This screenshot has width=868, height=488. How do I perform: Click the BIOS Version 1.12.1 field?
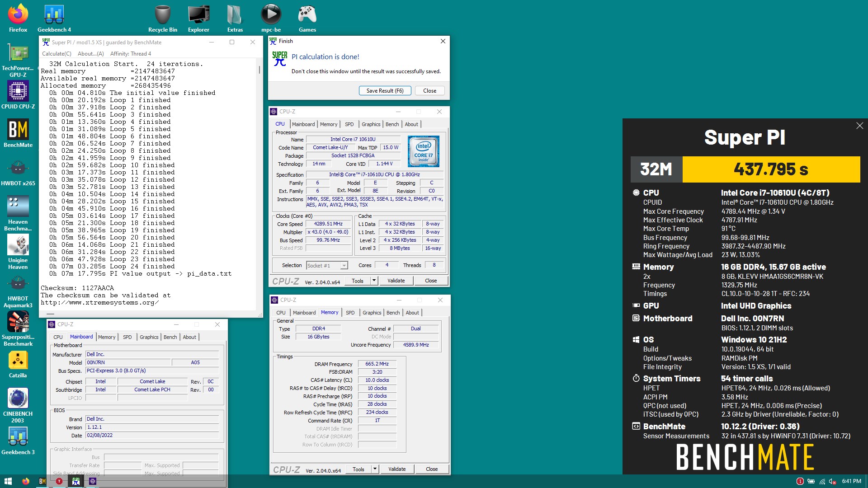tap(152, 427)
